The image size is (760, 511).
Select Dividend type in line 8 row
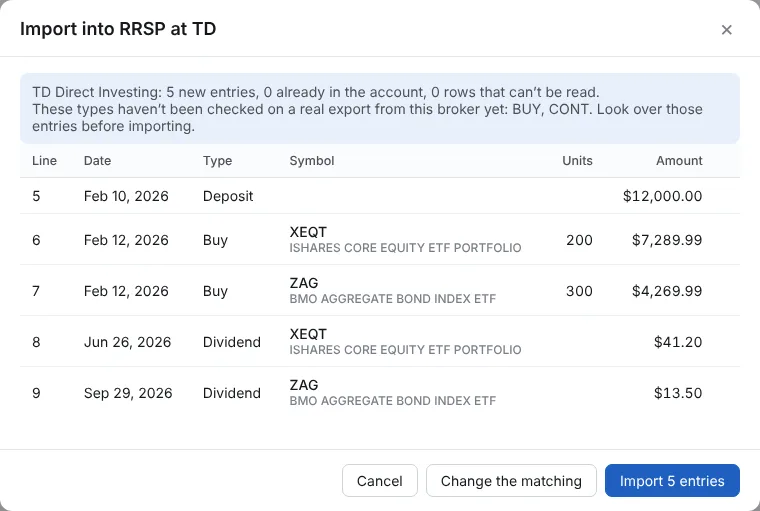pyautogui.click(x=232, y=342)
